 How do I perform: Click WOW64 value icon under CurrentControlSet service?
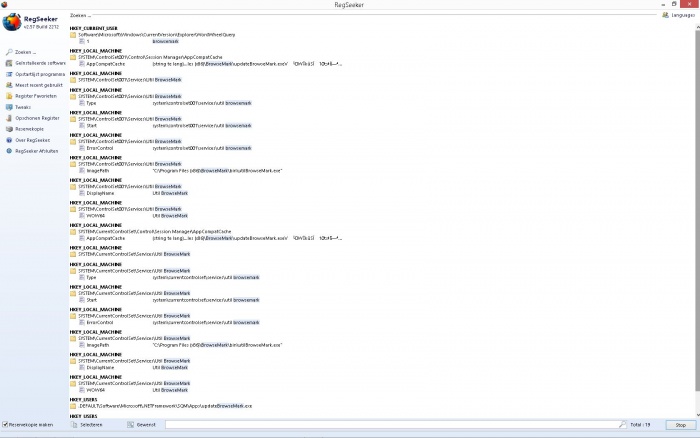click(82, 390)
